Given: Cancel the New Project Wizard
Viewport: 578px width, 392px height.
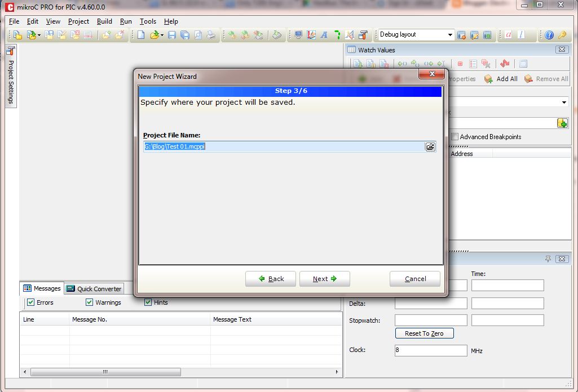Looking at the screenshot, I should 415,279.
